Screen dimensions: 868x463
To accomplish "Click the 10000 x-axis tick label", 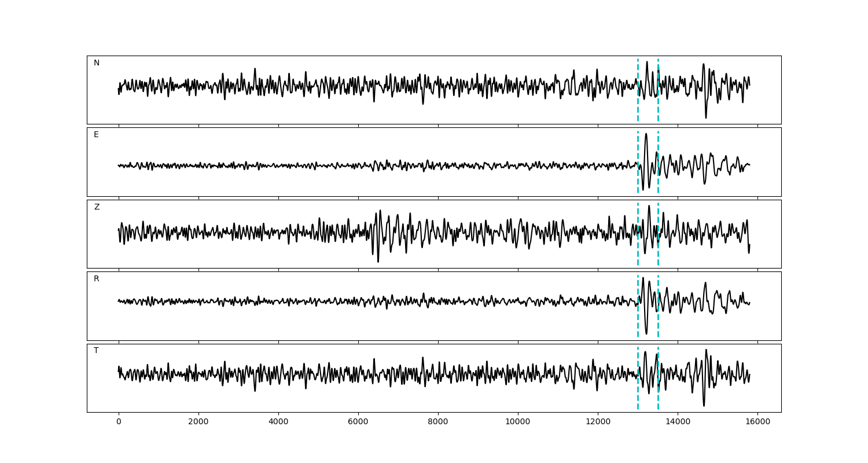I will point(518,422).
